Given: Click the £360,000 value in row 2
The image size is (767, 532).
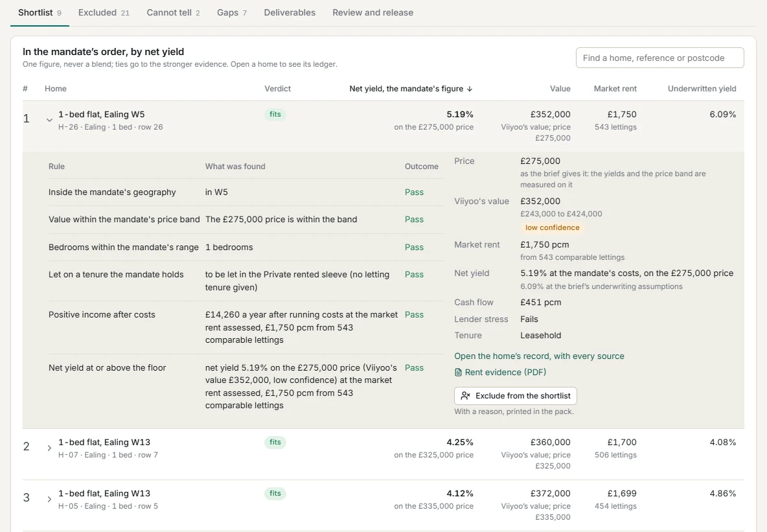Looking at the screenshot, I should 550,443.
